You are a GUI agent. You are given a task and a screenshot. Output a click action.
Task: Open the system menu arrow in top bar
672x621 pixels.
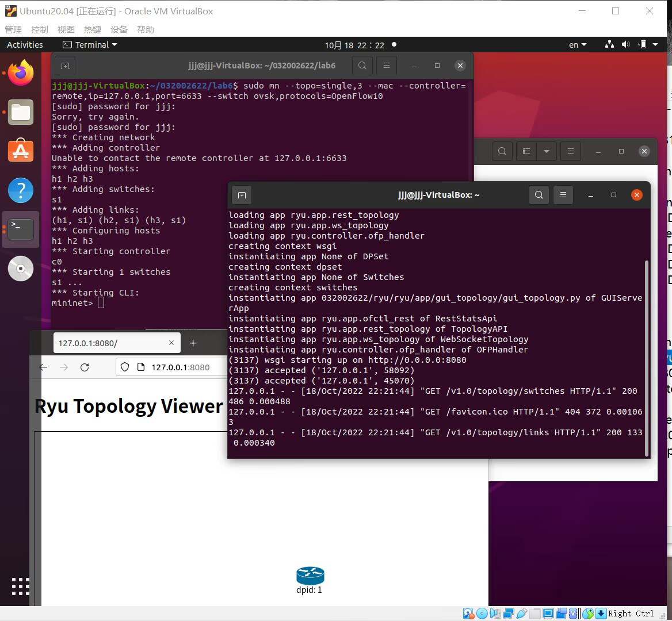coord(655,44)
